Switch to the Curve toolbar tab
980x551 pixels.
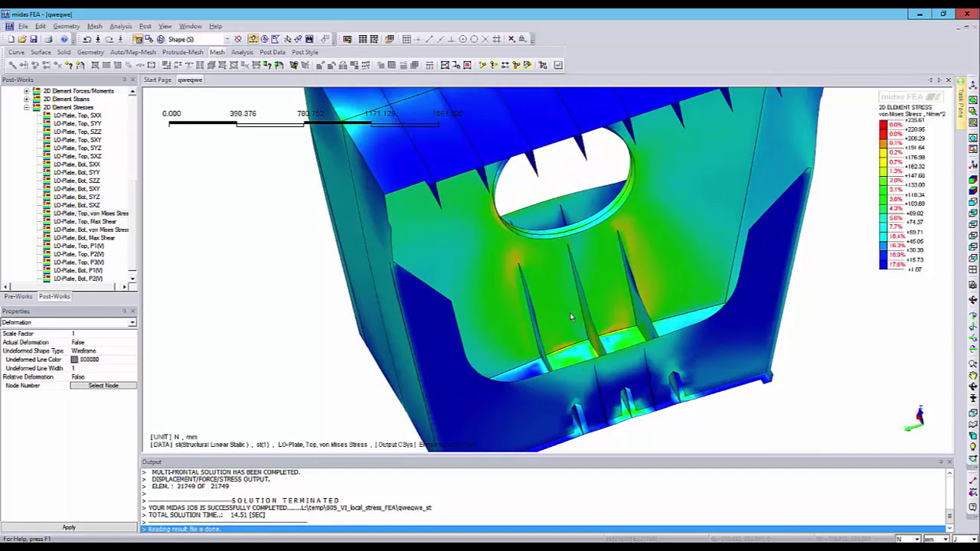16,52
